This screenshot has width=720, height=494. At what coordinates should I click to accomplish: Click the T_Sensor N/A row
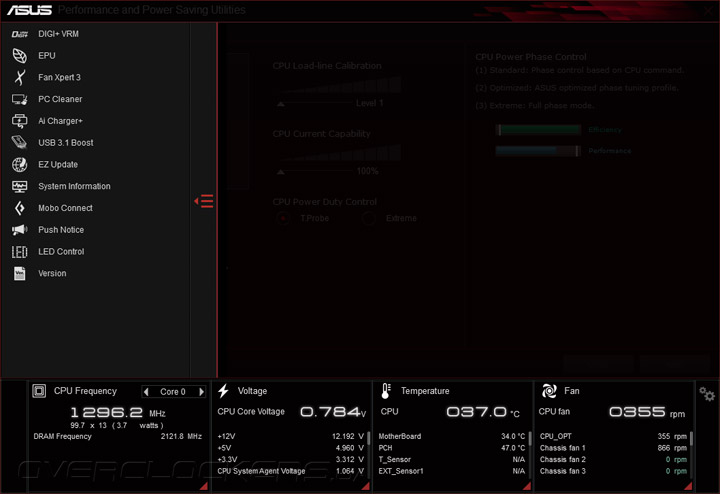click(452, 460)
